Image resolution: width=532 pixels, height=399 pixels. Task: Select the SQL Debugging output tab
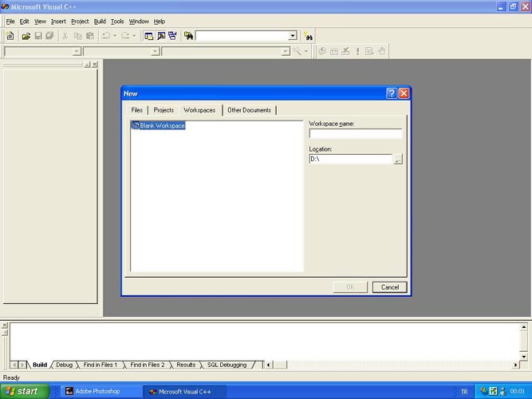pos(227,365)
